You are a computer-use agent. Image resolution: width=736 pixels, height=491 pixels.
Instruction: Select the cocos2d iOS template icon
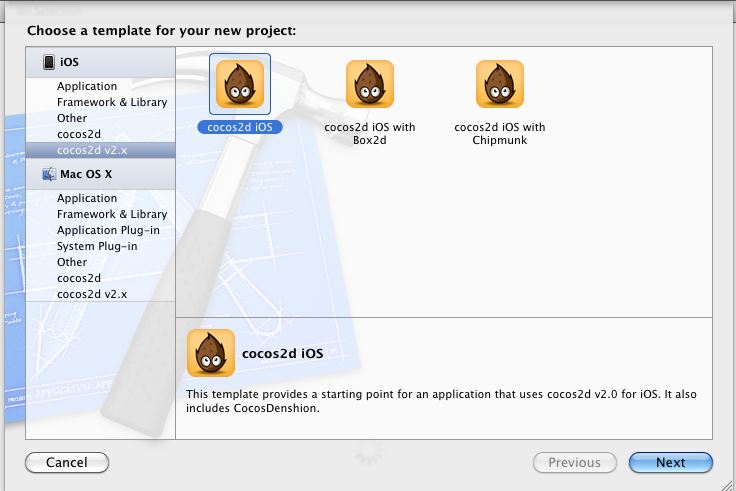pos(240,84)
